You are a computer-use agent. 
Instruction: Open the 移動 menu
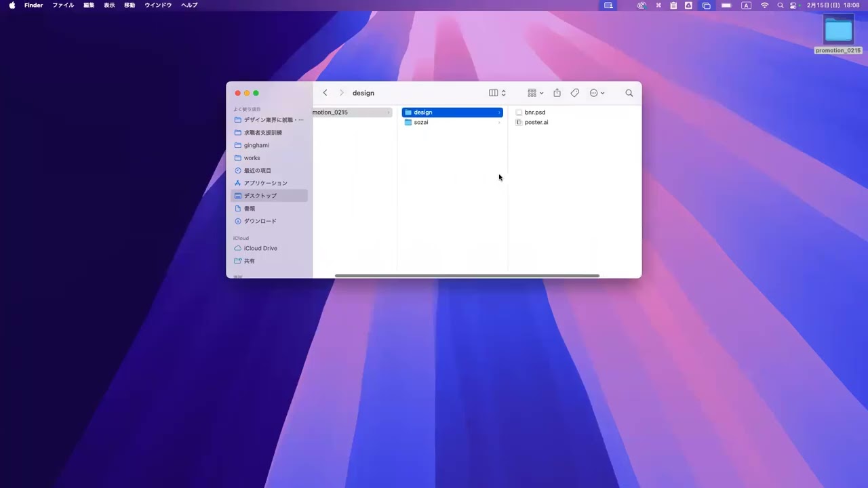coord(130,5)
